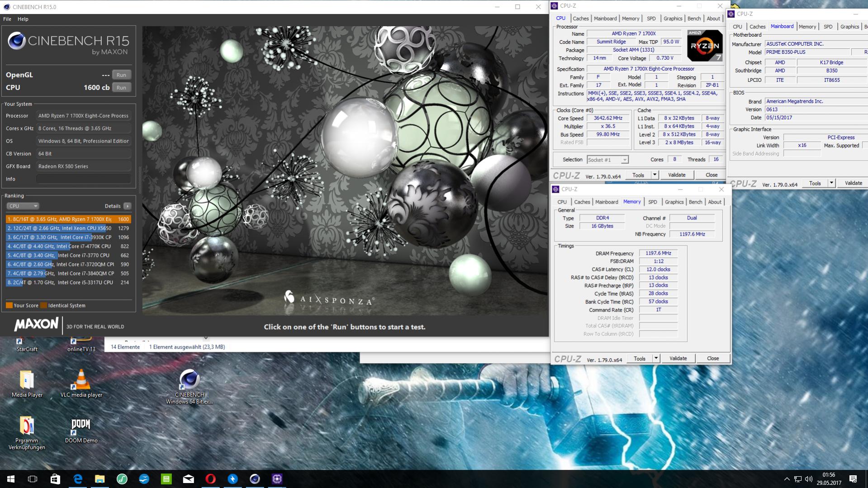
Task: Open Tools dropdown arrow in CPU-Z CPU window
Action: pyautogui.click(x=654, y=175)
